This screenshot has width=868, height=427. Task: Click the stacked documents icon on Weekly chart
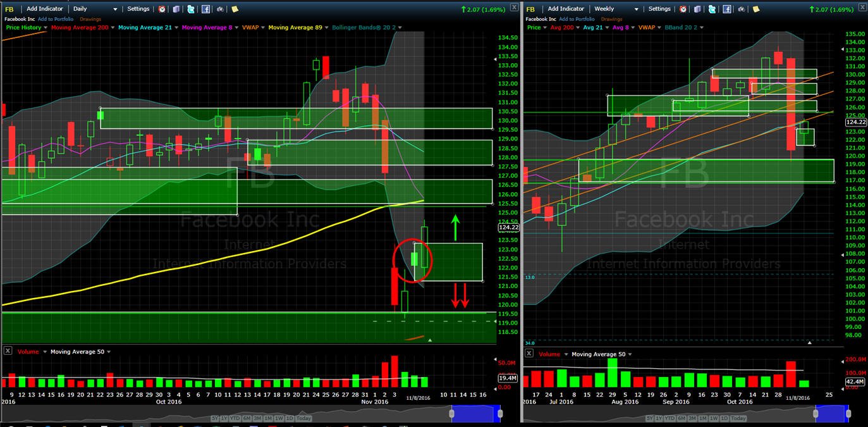click(698, 9)
